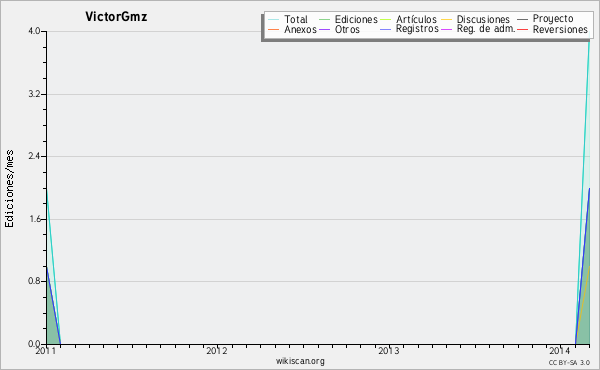Click the 0.8 y-axis value
600x370 pixels.
tap(34, 281)
